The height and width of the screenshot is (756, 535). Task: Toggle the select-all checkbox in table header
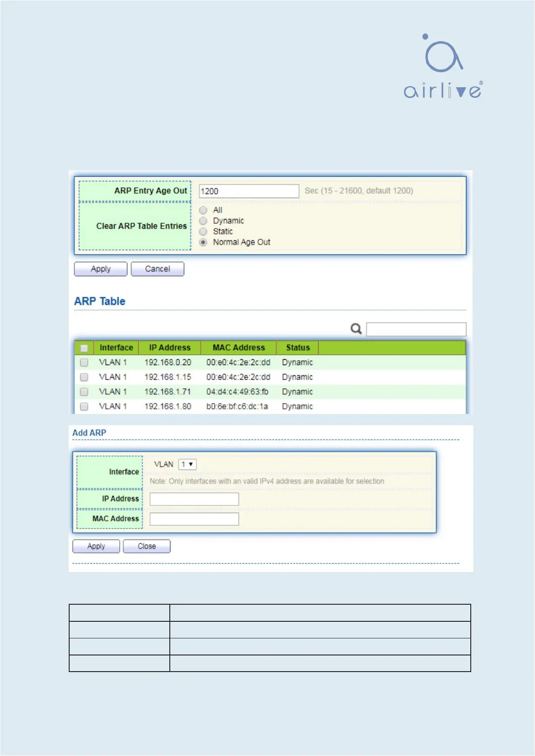coord(84,348)
